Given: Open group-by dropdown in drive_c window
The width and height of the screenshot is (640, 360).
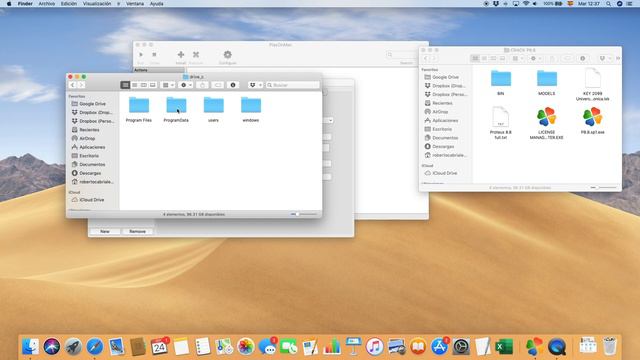Looking at the screenshot, I should [168, 85].
